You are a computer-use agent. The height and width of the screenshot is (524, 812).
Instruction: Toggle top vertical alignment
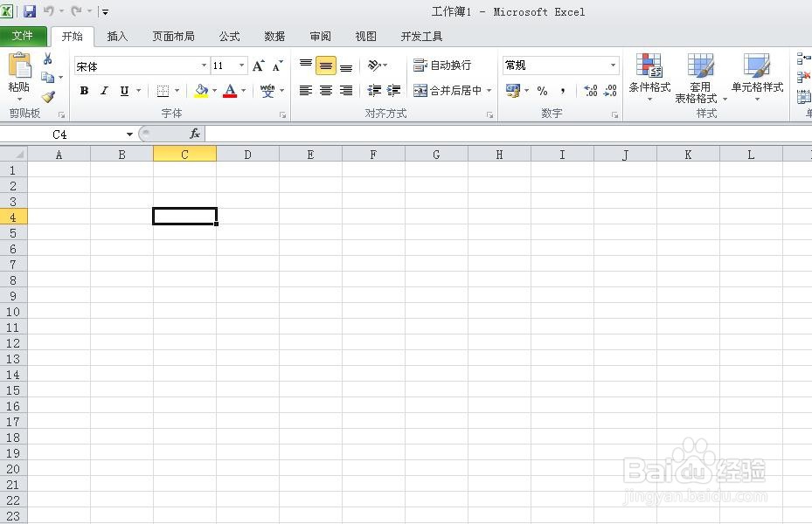(306, 65)
